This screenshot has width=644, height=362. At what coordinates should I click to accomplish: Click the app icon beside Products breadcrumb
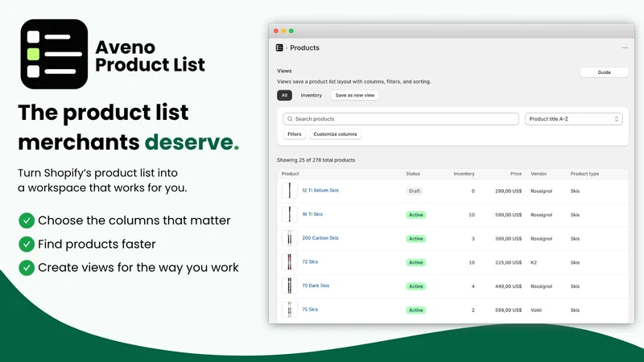point(279,47)
